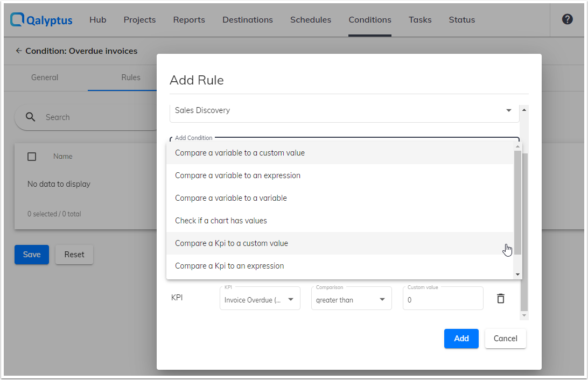This screenshot has width=588, height=380.
Task: Select 'Compare a Kpi to a custom value'
Action: [232, 243]
